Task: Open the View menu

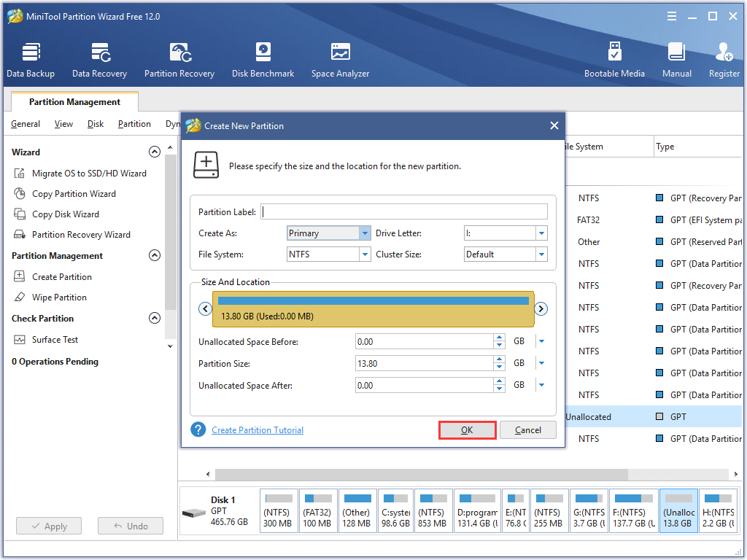Action: point(63,124)
